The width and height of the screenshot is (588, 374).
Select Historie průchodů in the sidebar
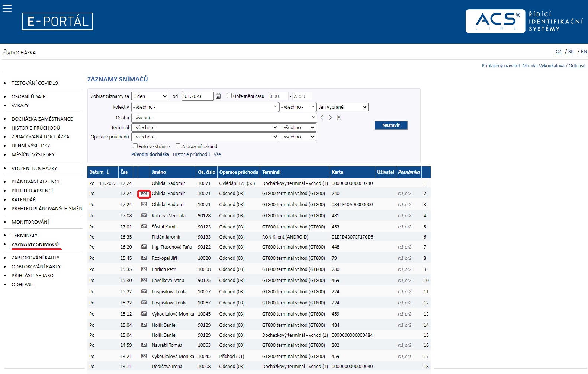pyautogui.click(x=36, y=128)
